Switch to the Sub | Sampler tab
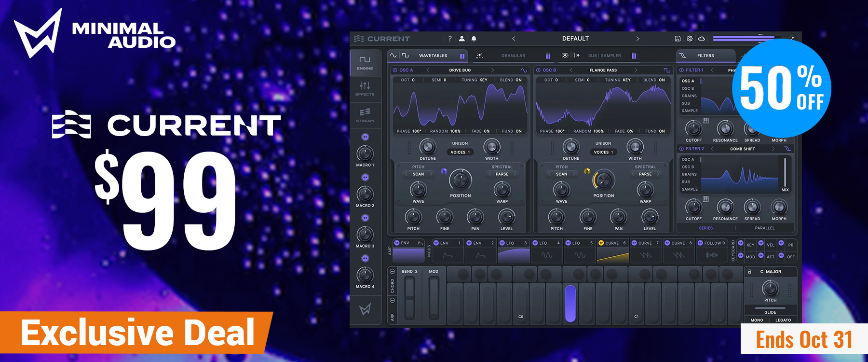Viewport: 868px width, 362px height. click(x=604, y=56)
